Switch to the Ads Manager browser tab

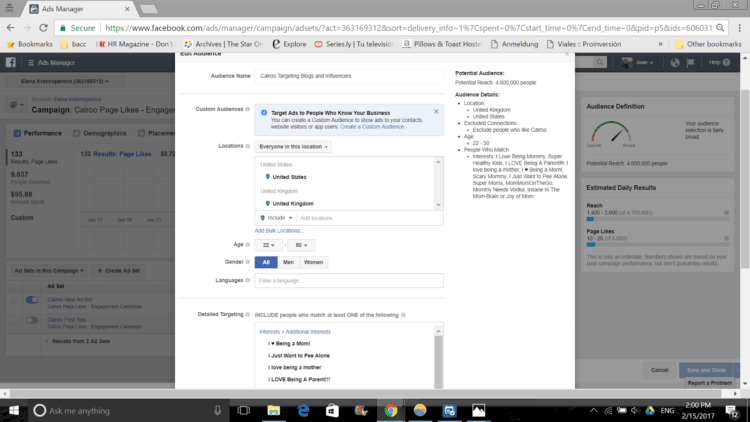(80, 9)
